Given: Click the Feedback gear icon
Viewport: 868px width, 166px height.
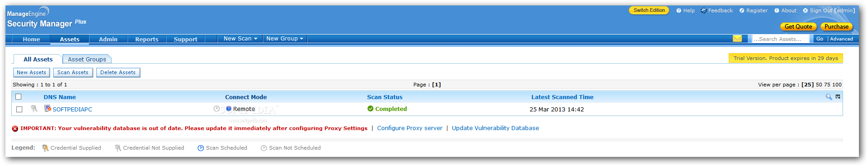Looking at the screenshot, I should [704, 10].
